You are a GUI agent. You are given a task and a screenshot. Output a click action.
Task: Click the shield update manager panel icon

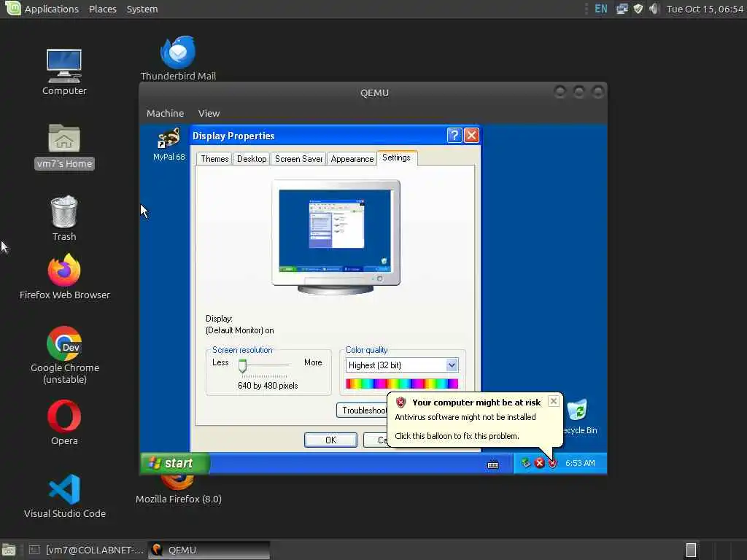tap(638, 9)
